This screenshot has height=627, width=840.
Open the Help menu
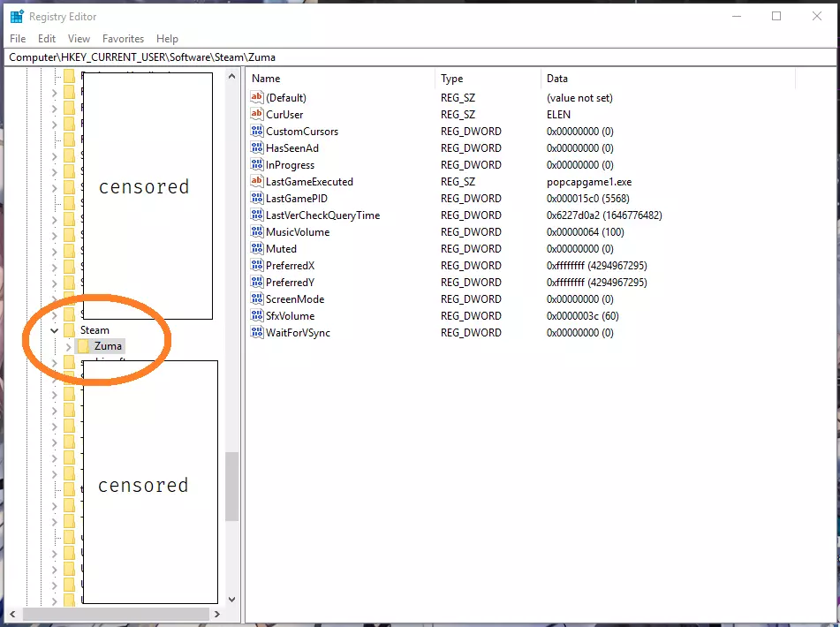(167, 39)
